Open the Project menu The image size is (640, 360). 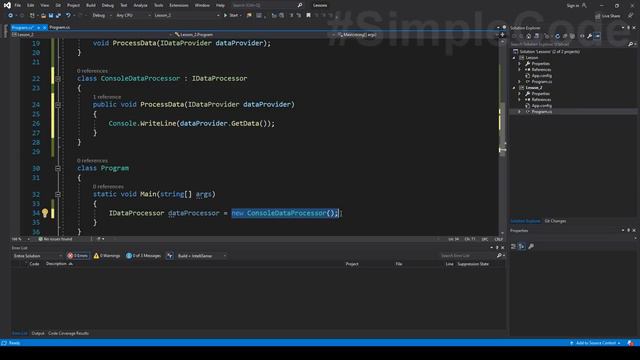(73, 5)
